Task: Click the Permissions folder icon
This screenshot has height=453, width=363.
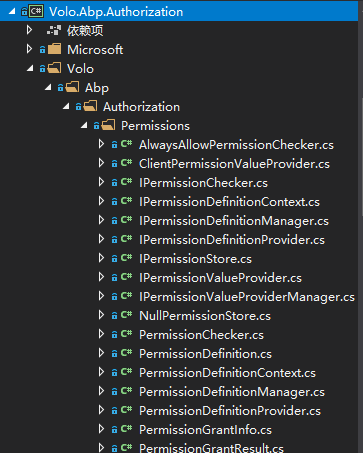Action: (x=108, y=125)
